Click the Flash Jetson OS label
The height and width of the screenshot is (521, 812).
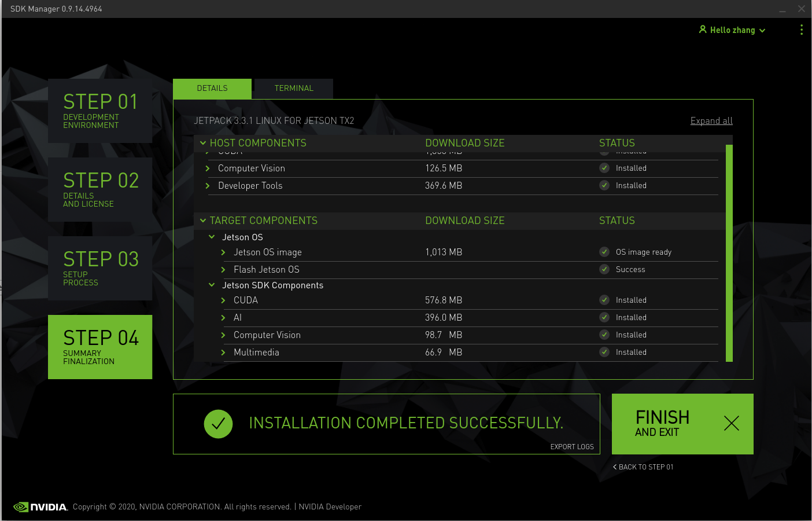tap(267, 270)
